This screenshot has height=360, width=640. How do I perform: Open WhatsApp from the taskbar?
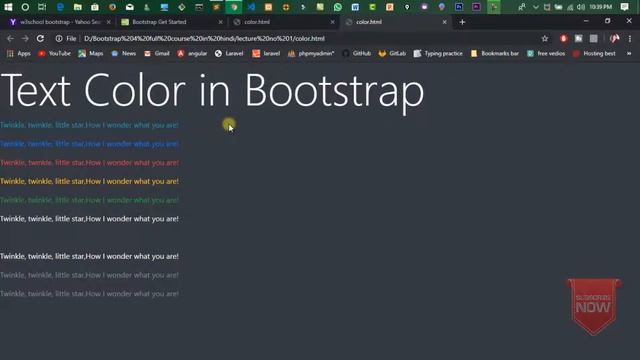coord(338,7)
